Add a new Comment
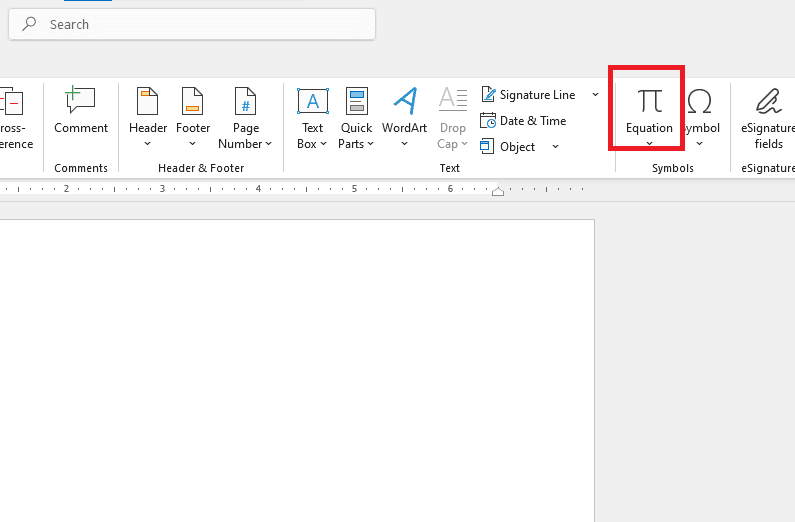The width and height of the screenshot is (795, 522). [81, 110]
